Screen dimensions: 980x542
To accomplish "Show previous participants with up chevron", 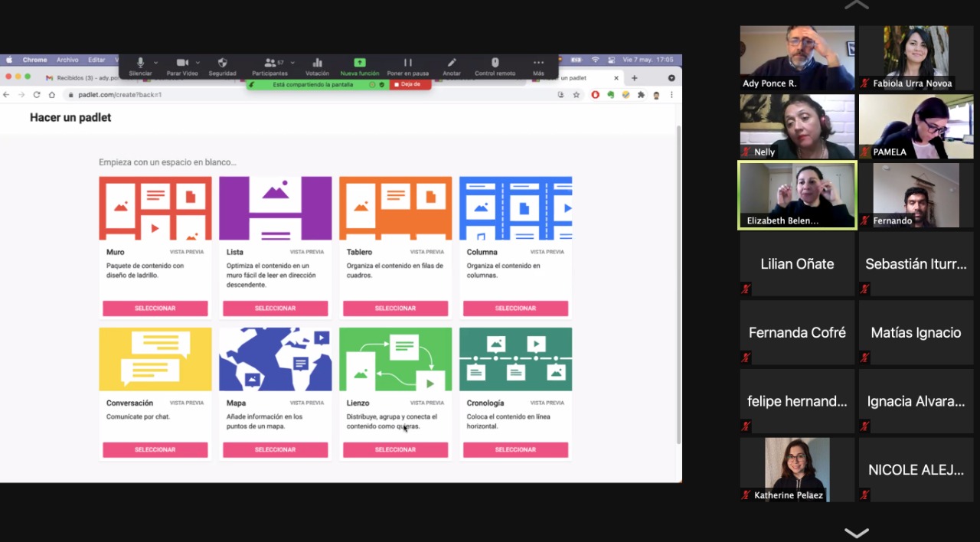I will coord(856,5).
